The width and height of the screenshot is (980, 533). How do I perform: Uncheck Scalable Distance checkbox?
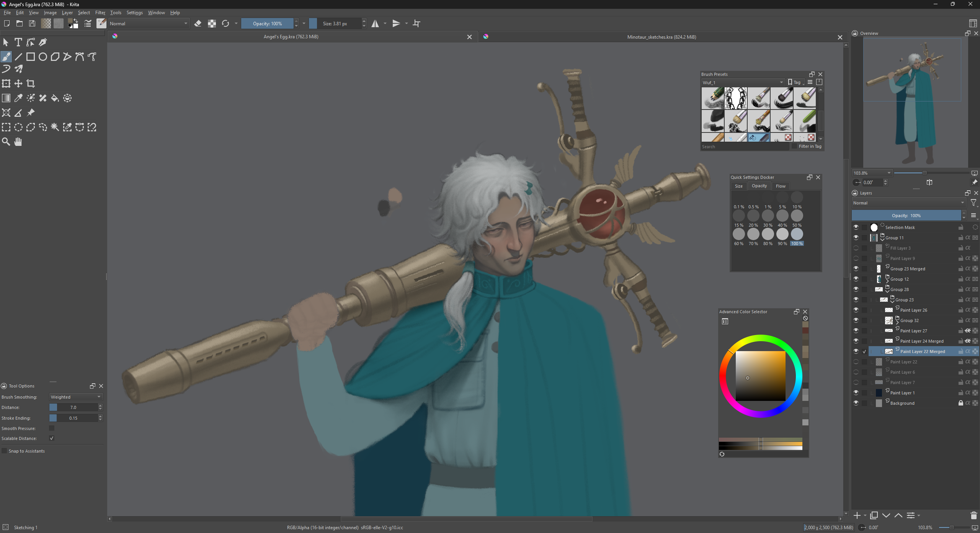point(52,438)
